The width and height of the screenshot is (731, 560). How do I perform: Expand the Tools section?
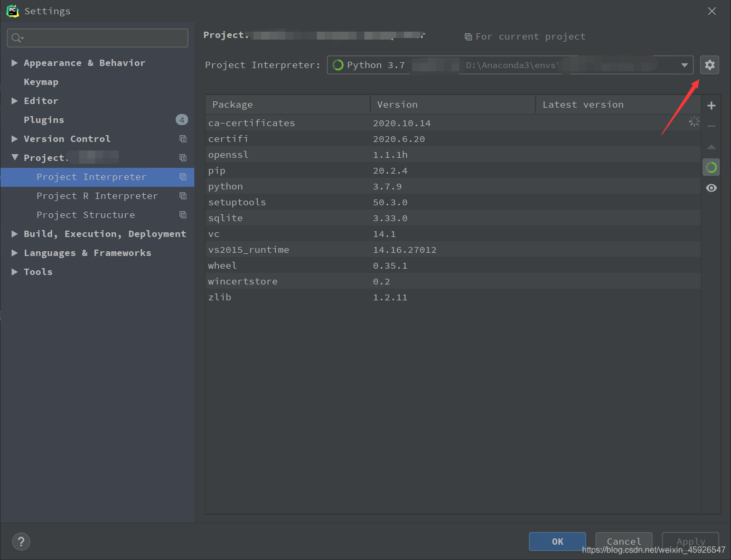point(15,272)
